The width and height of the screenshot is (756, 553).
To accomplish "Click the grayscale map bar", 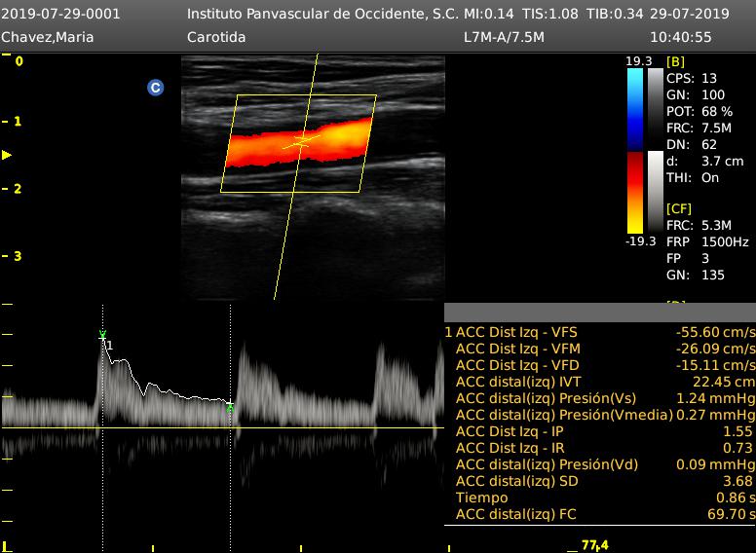I will [656, 151].
